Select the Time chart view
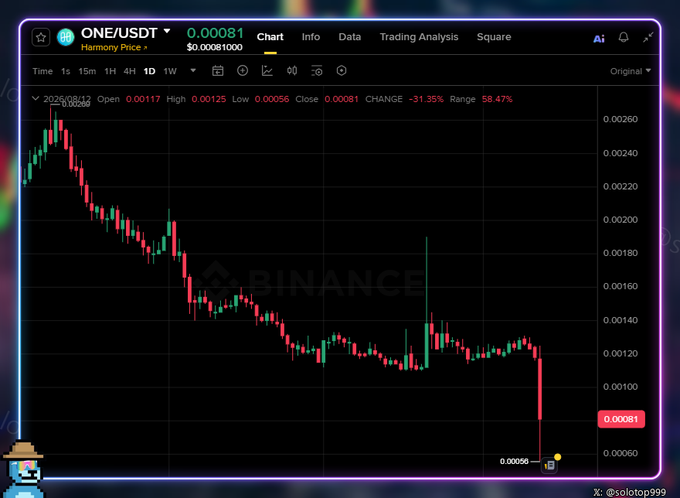Viewport: 680px width, 498px height. click(x=42, y=71)
